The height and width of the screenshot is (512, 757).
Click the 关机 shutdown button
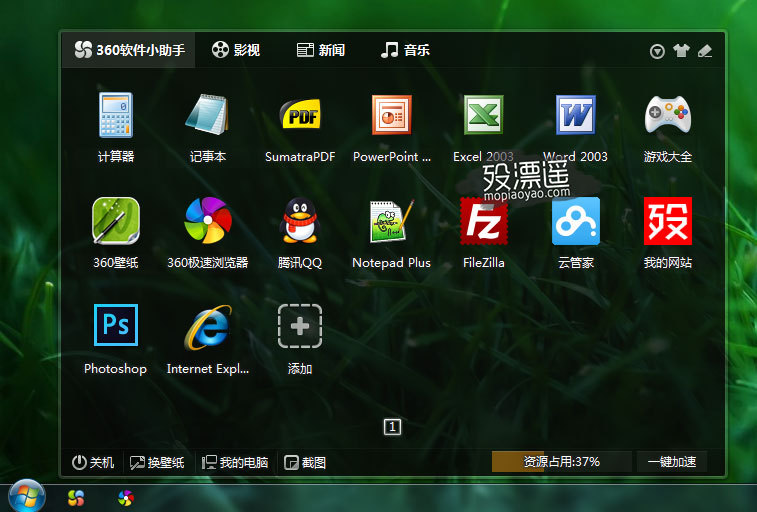(93, 462)
